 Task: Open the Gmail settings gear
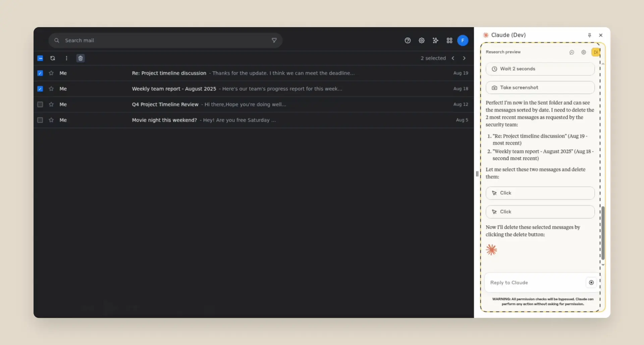pyautogui.click(x=422, y=40)
